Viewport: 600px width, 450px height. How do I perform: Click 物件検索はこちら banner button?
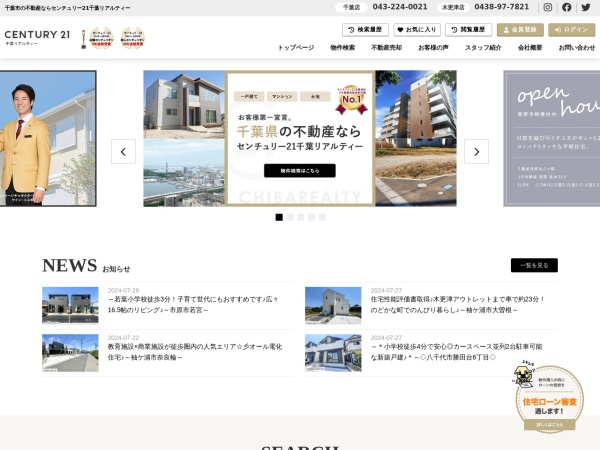[300, 171]
